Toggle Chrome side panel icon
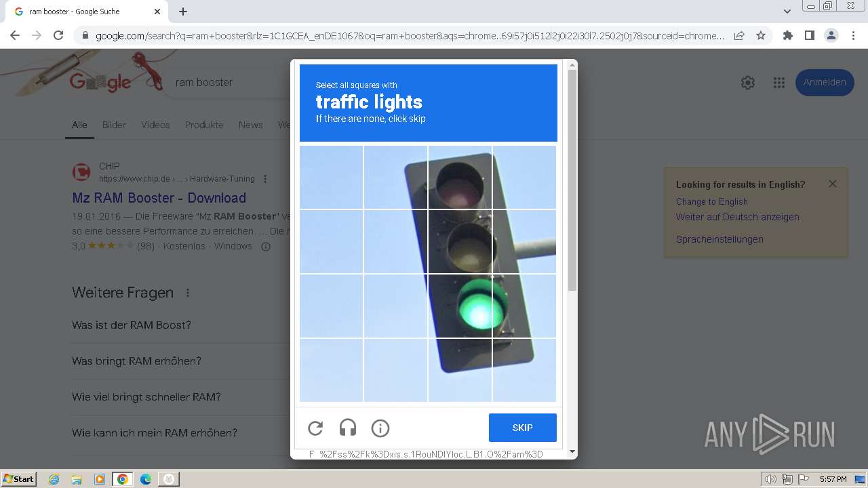868x488 pixels. [809, 35]
